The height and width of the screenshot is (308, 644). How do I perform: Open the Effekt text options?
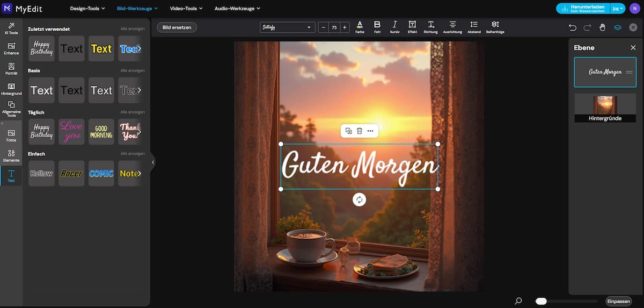tap(412, 27)
